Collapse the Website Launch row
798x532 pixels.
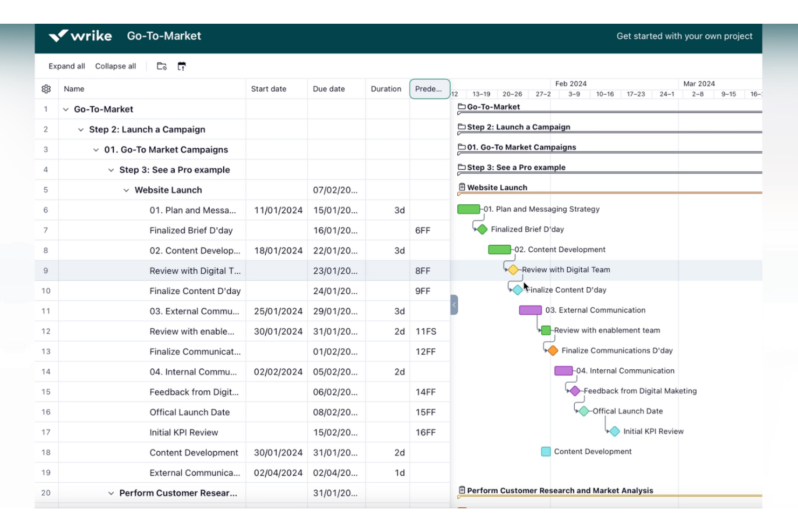tap(126, 190)
